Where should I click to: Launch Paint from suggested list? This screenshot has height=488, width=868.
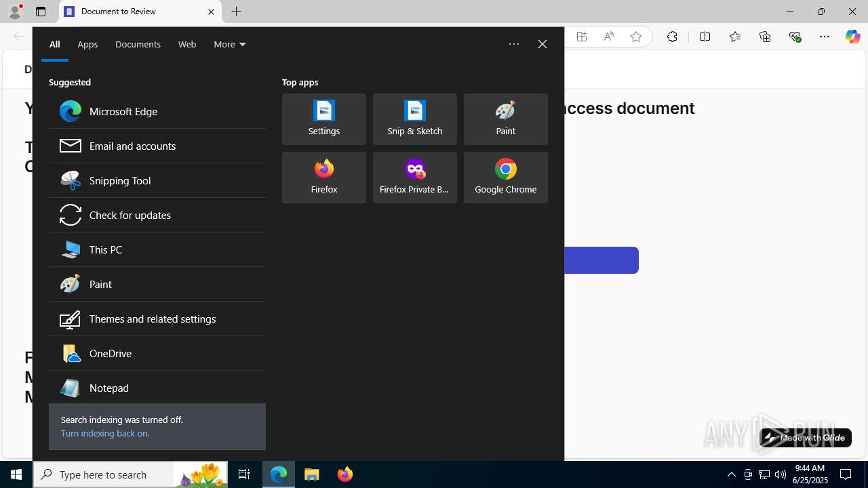pyautogui.click(x=157, y=284)
